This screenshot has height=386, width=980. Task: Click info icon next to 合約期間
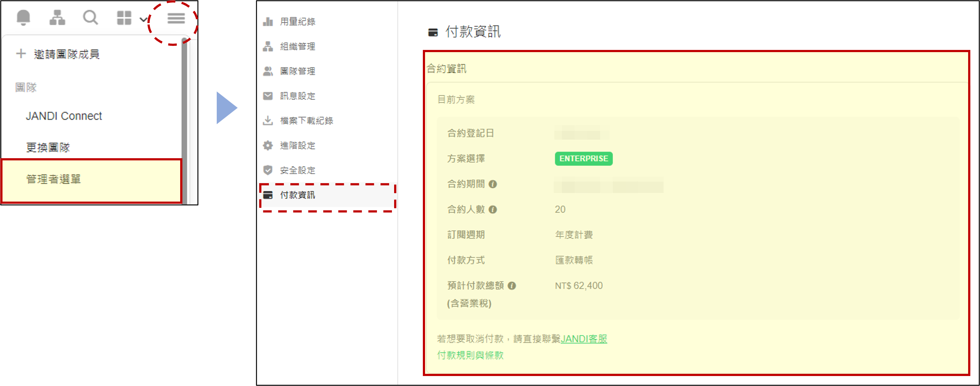tap(493, 184)
